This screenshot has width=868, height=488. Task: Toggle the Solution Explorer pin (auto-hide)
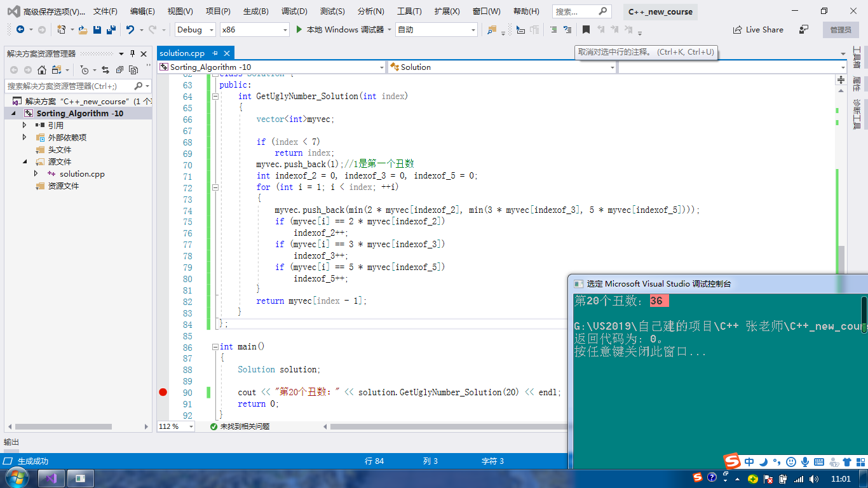[x=133, y=54]
